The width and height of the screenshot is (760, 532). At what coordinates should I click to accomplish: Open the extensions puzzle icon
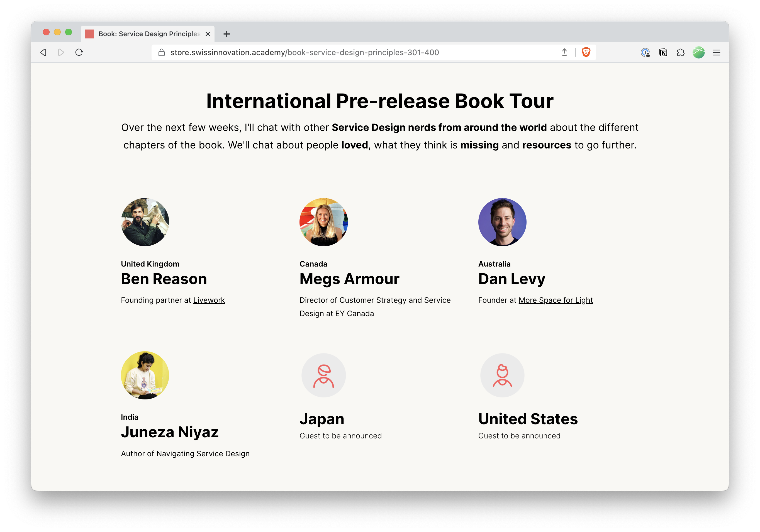click(681, 52)
